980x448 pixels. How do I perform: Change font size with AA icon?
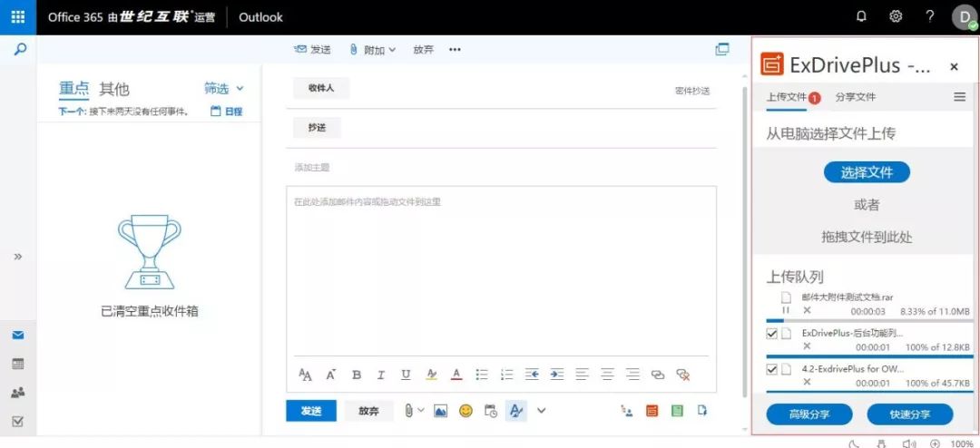(x=305, y=375)
